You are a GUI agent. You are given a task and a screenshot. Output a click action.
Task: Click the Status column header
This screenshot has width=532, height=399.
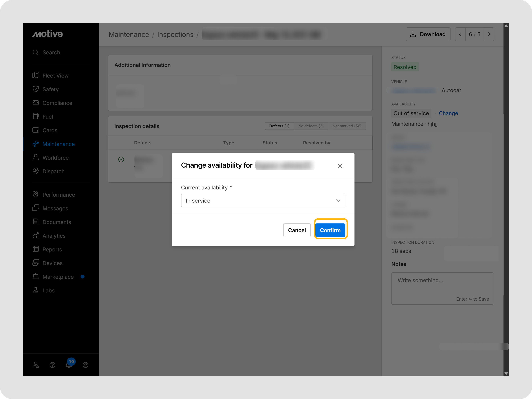coord(270,143)
